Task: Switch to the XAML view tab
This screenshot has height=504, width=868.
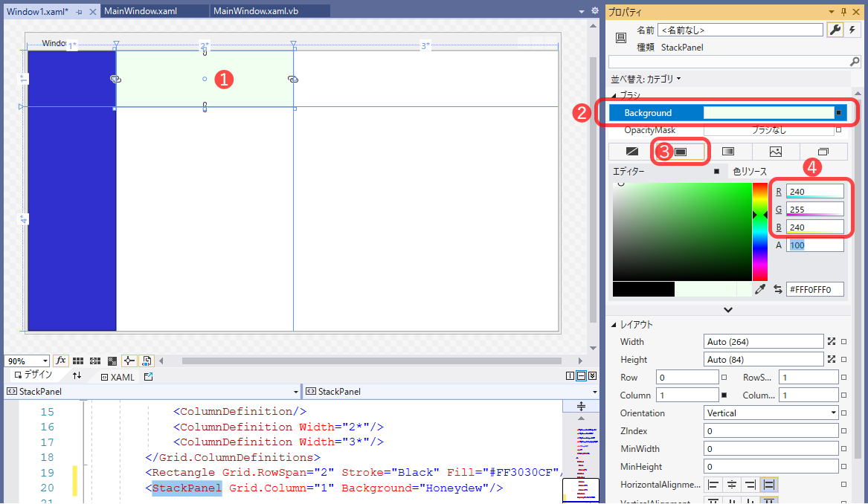Action: [x=118, y=377]
